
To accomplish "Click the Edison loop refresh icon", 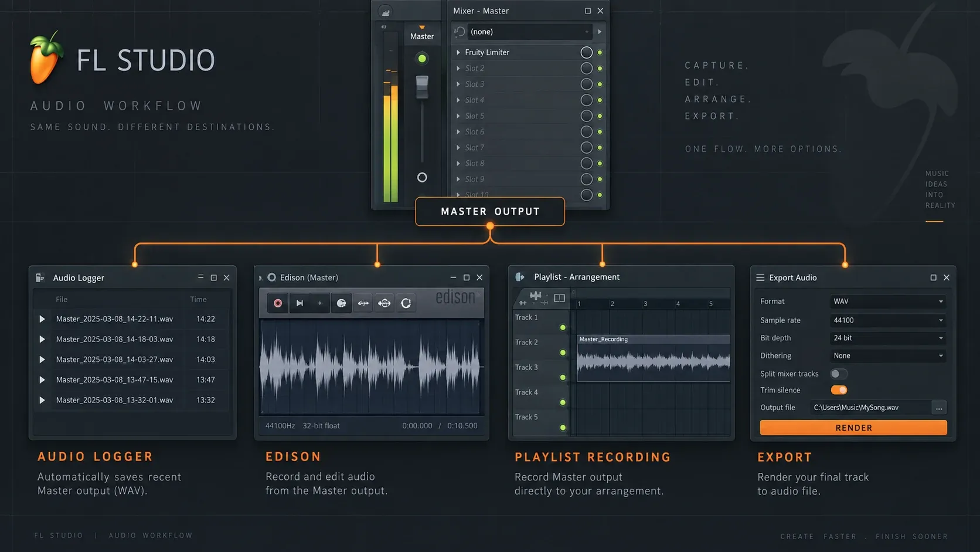I will click(x=406, y=303).
